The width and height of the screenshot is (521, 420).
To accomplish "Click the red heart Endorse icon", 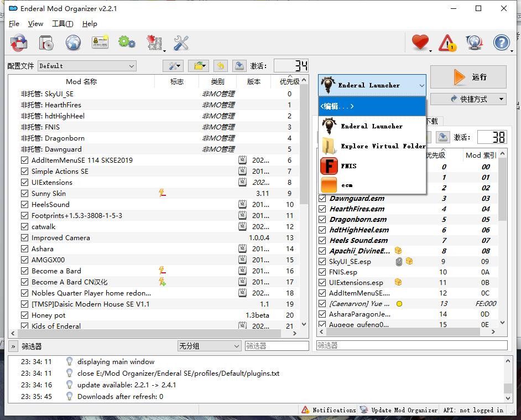I will 420,42.
